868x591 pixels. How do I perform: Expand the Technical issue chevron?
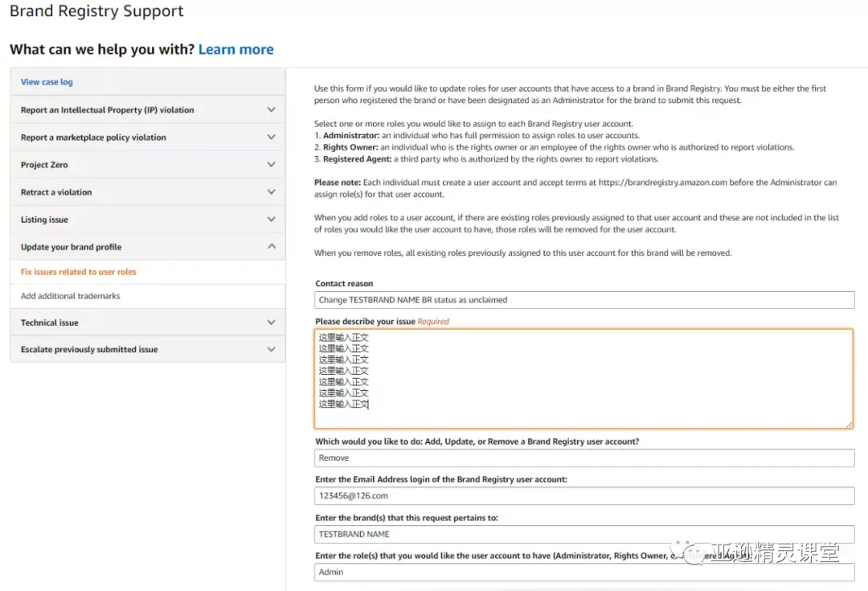tap(272, 322)
